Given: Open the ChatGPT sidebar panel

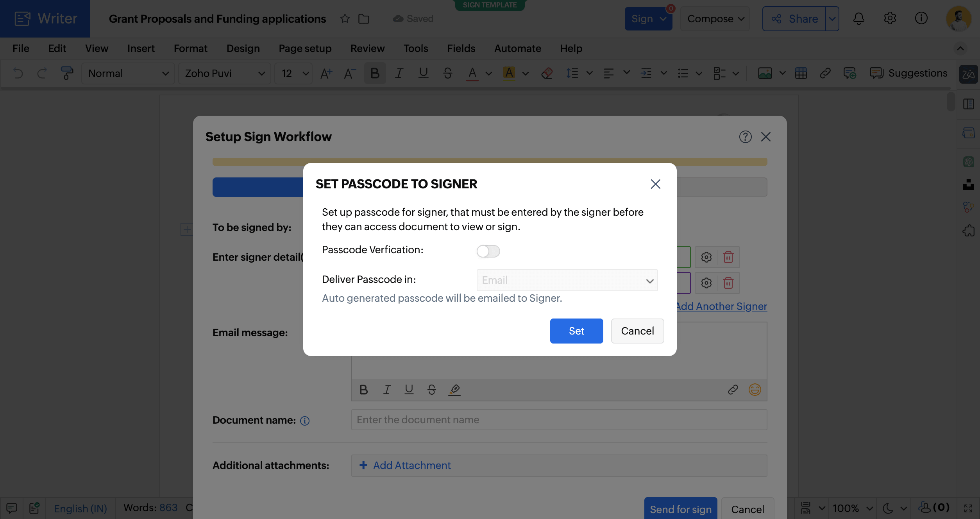Looking at the screenshot, I should 968,162.
